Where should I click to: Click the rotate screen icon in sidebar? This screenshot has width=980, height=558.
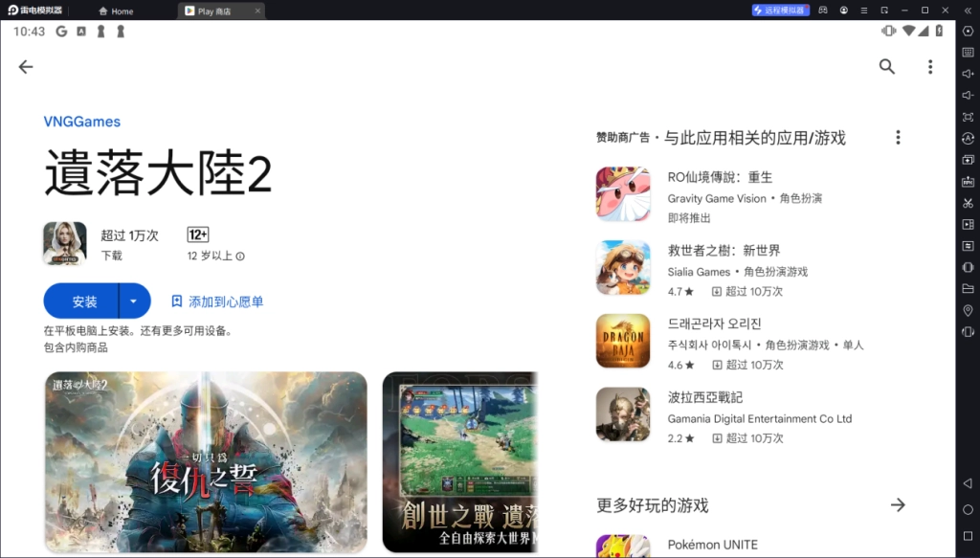click(x=969, y=267)
